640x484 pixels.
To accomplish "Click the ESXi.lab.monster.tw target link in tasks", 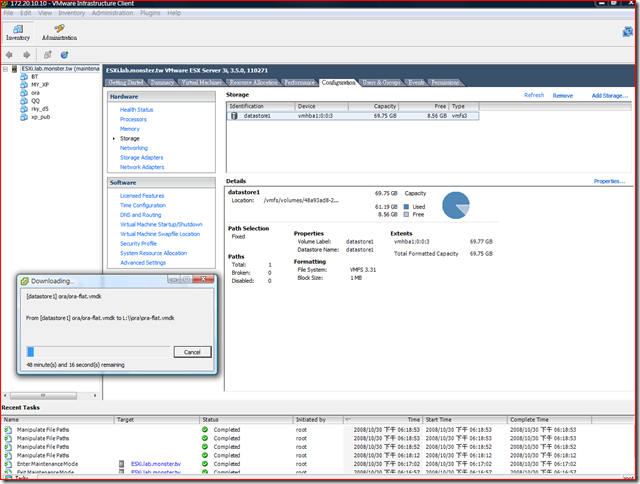I will 156,464.
